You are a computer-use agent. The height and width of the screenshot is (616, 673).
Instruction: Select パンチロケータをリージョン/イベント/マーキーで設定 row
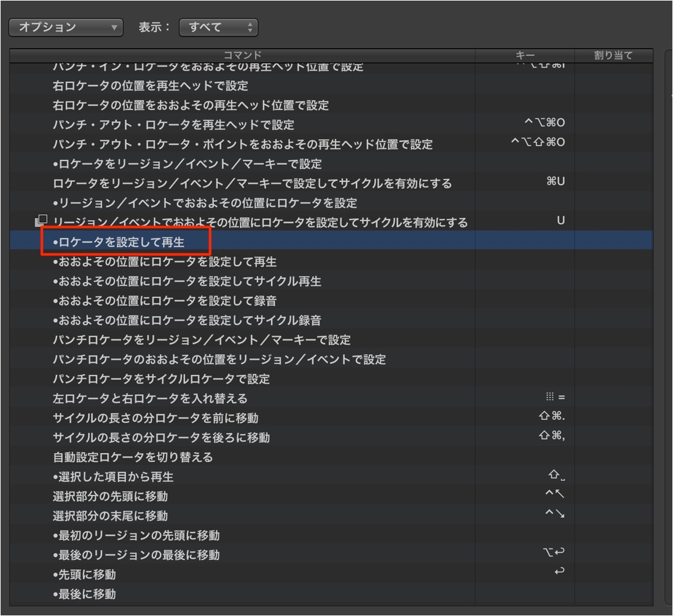pos(331,340)
